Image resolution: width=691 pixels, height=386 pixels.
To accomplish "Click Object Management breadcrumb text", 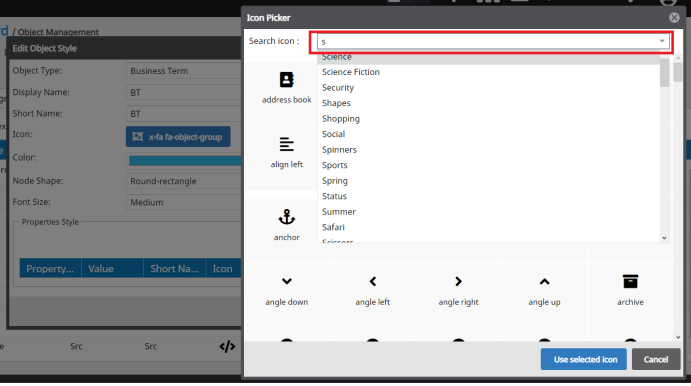I will tap(58, 32).
